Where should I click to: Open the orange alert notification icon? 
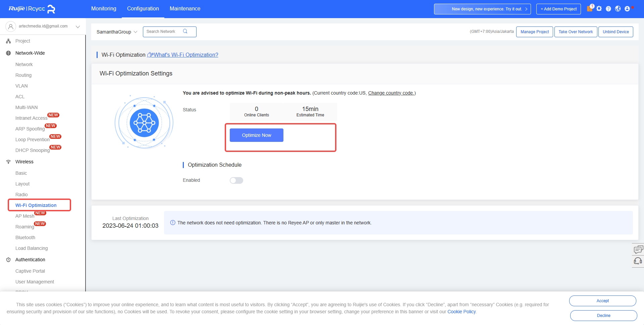coord(590,9)
